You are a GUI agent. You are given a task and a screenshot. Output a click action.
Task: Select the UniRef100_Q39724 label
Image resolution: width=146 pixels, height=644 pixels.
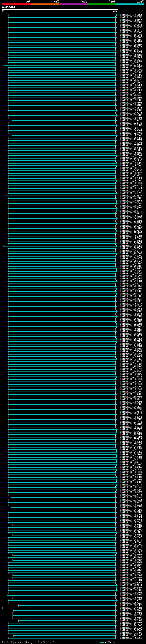coord(131,376)
